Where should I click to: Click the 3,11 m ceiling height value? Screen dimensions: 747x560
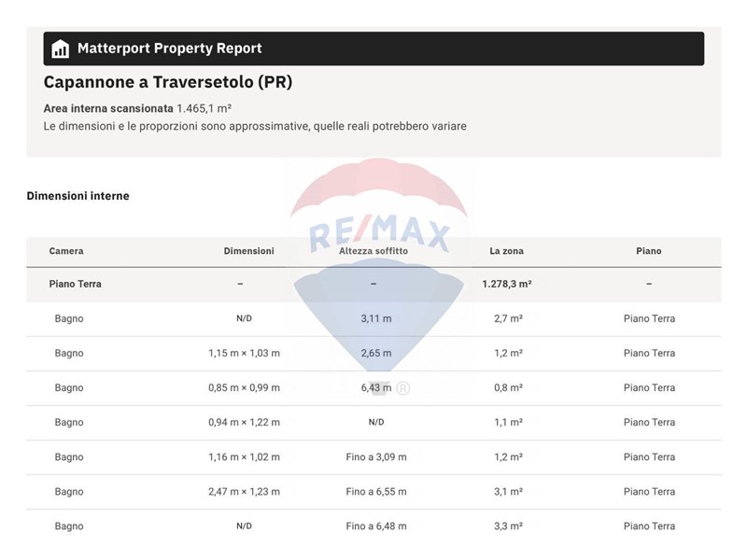375,319
